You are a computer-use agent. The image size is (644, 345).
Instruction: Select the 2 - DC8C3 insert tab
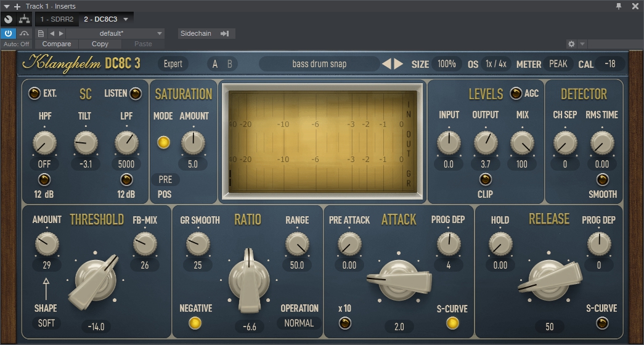(x=100, y=19)
